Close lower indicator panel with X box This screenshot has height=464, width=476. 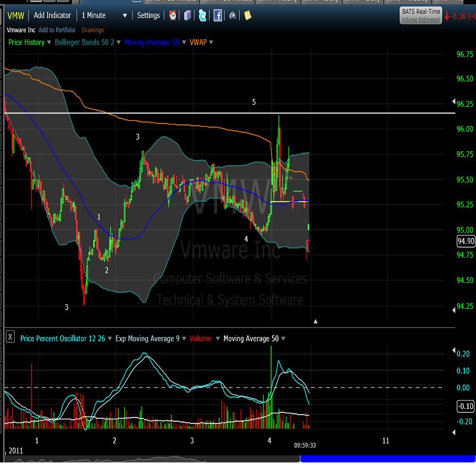click(x=10, y=338)
